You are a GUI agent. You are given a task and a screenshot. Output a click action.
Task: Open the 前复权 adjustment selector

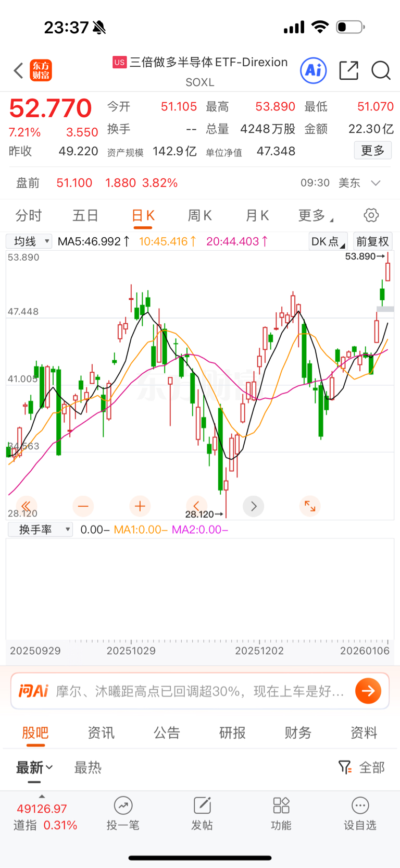(x=372, y=241)
